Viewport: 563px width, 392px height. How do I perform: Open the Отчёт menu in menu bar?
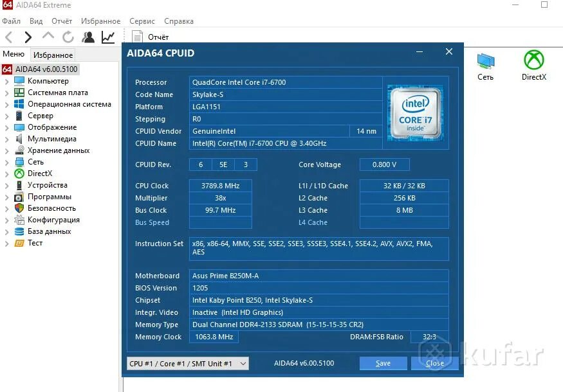pyautogui.click(x=62, y=21)
